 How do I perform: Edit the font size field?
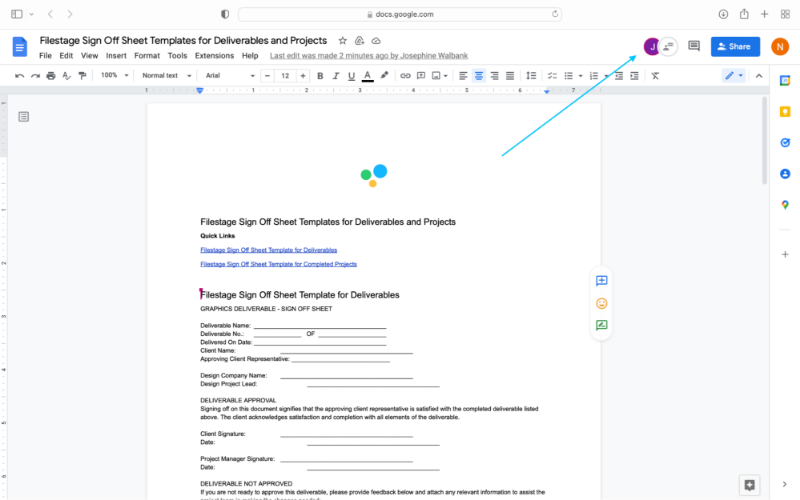(x=285, y=76)
